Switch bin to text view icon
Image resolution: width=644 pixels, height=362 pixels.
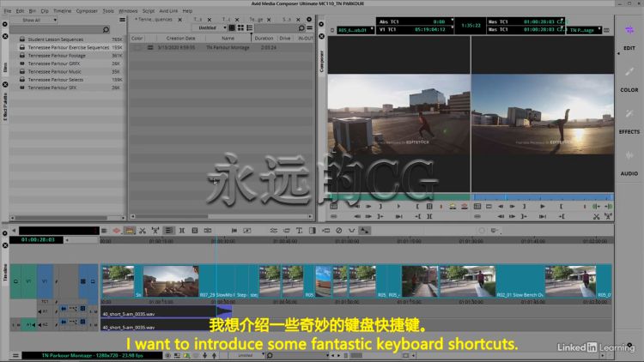click(232, 28)
